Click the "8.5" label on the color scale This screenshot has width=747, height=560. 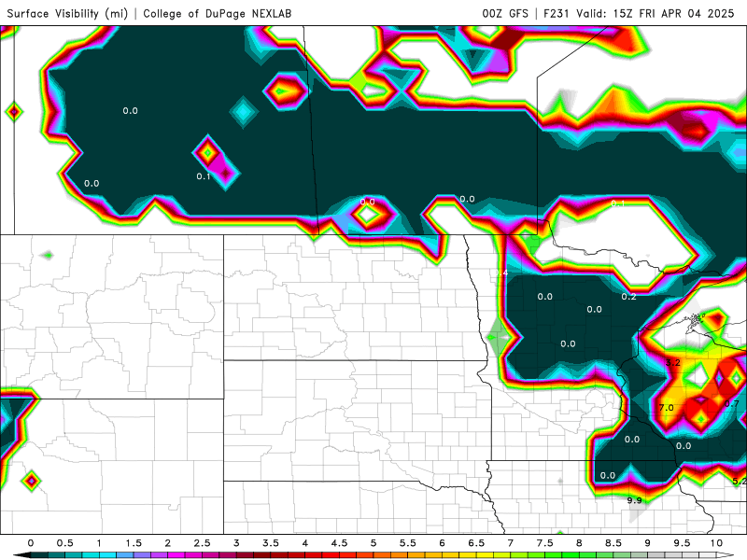pyautogui.click(x=613, y=543)
